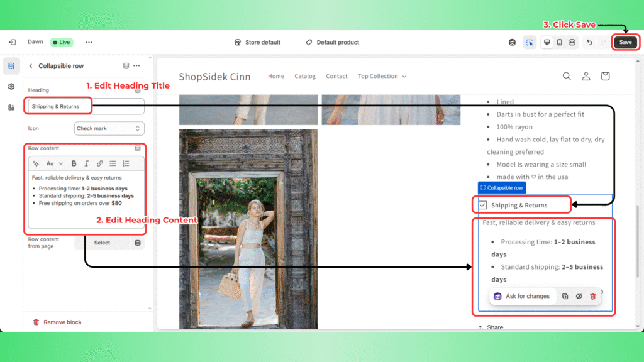Duplicate the block from floating toolbar
Screen dimensions: 644x362
(x=565, y=296)
